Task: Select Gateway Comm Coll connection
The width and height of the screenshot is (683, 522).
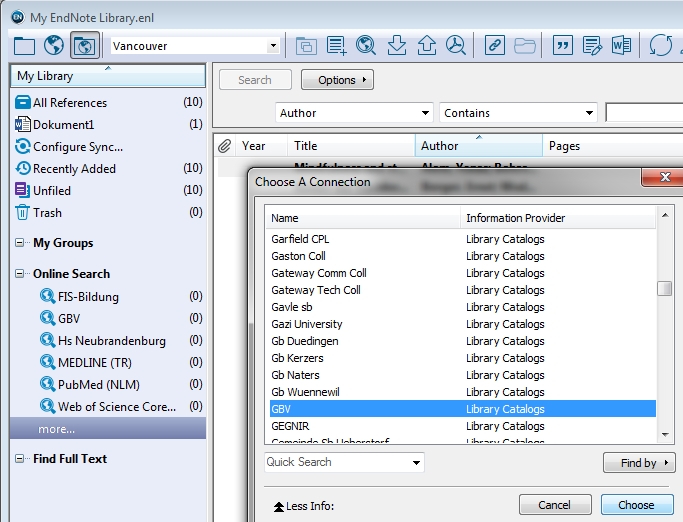Action: 463,273
